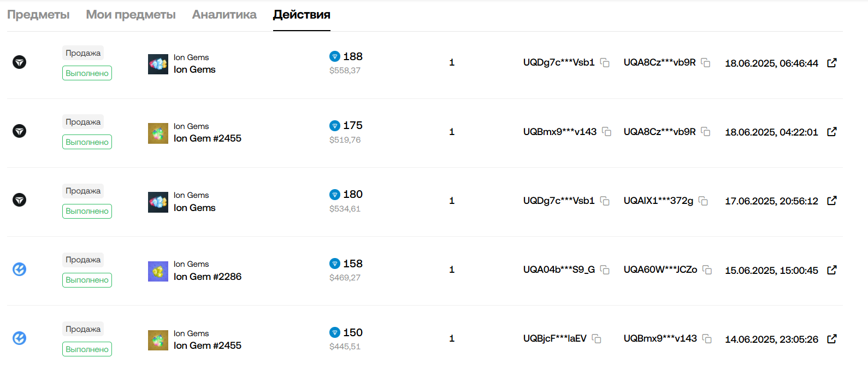This screenshot has width=868, height=369.
Task: Open external link for 17.06.2025, 20:56:12 transaction
Action: click(x=831, y=201)
